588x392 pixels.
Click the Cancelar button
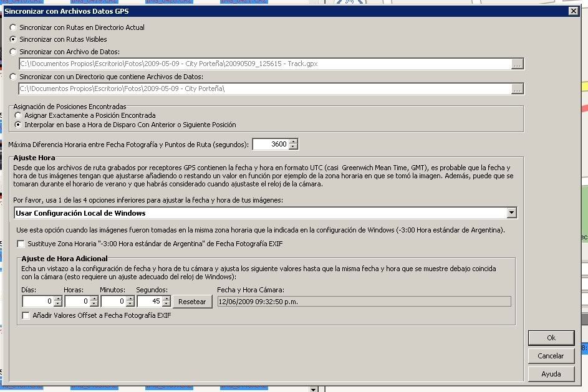point(551,356)
